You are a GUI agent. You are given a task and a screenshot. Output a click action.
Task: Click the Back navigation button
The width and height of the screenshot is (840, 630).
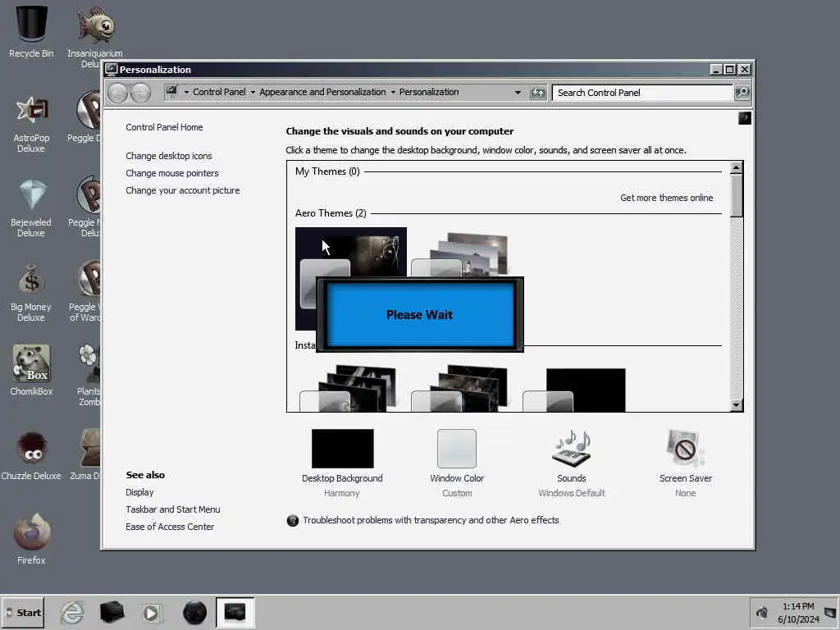pos(118,93)
